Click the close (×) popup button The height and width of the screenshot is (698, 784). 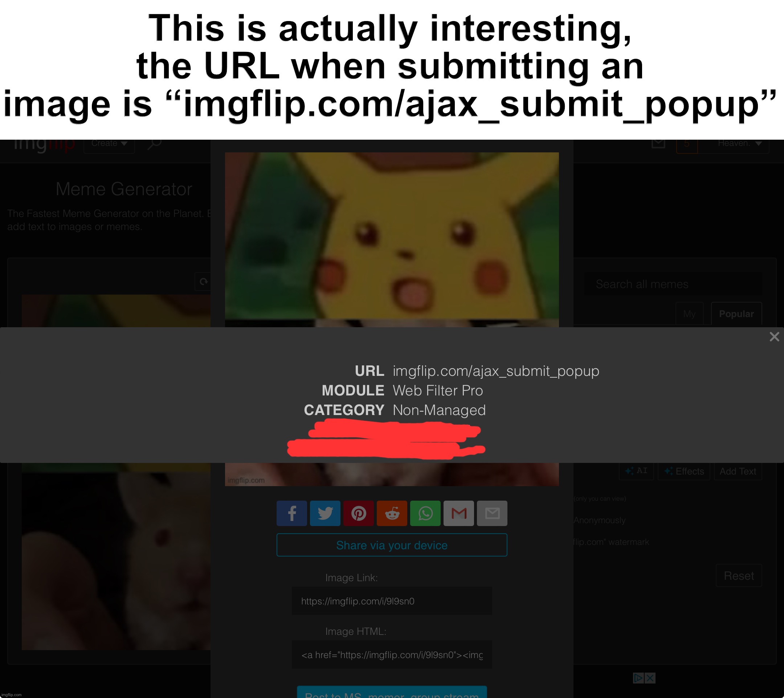(774, 337)
